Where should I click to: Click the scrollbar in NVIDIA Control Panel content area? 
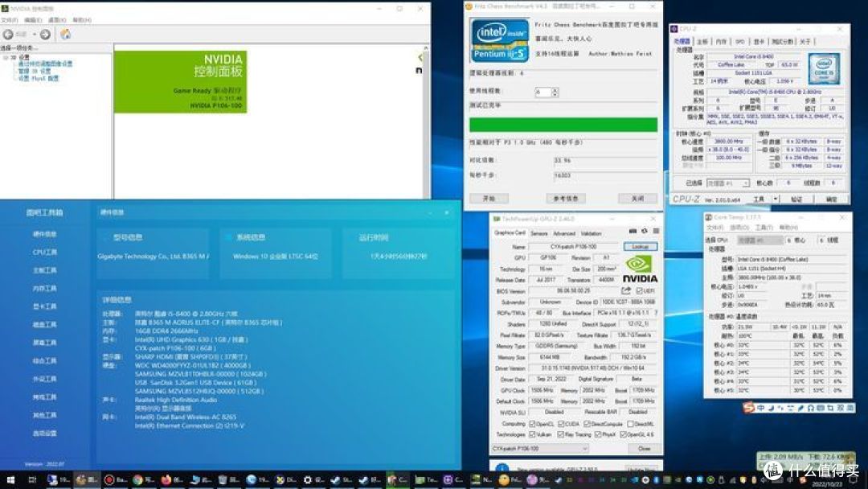pos(426,121)
